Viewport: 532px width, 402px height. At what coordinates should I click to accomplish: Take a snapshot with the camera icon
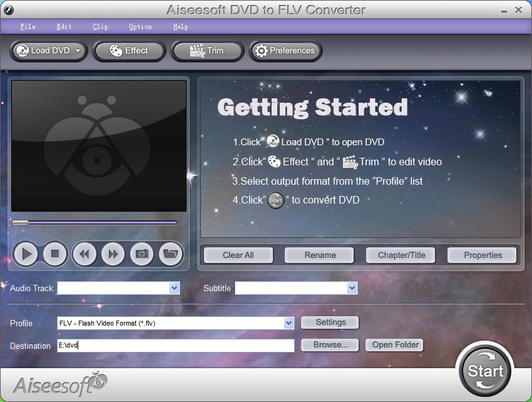(142, 254)
